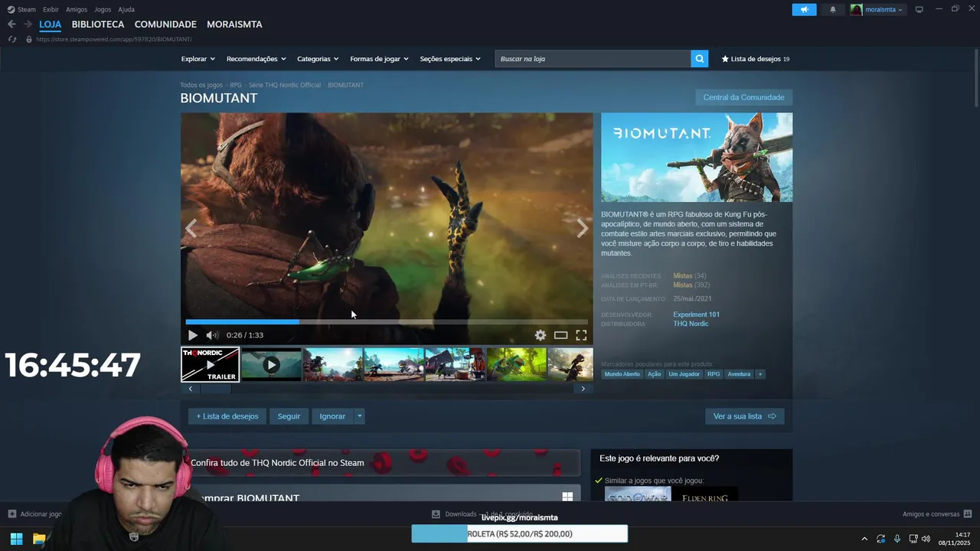Click the back navigation arrow
The width and height of the screenshot is (980, 551).
click(11, 24)
